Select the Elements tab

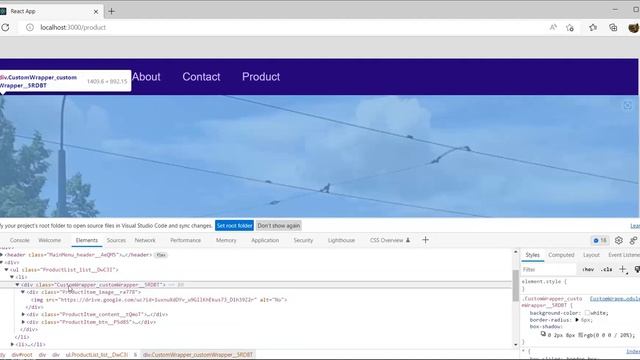pyautogui.click(x=87, y=240)
